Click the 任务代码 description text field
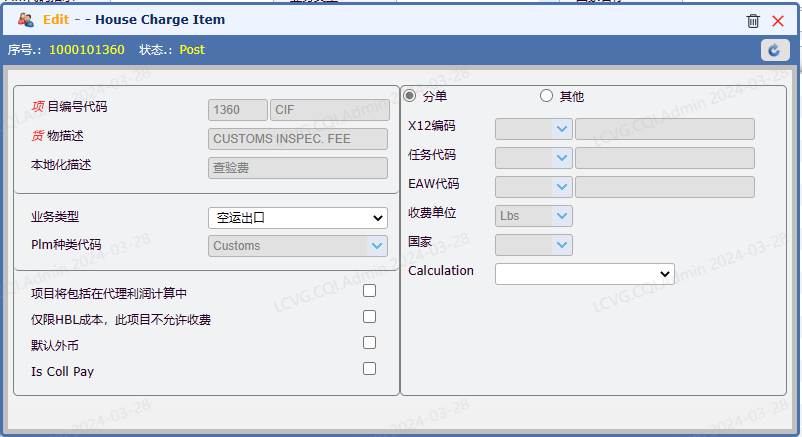802x437 pixels. [664, 158]
